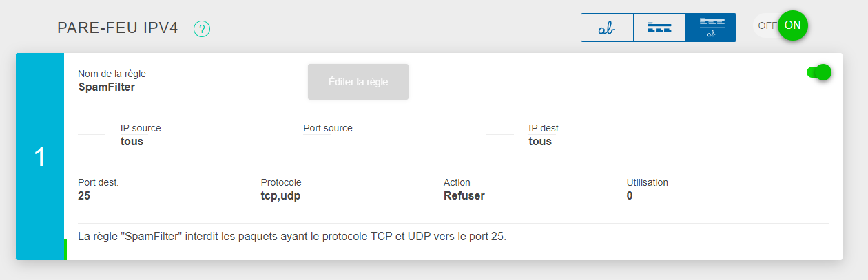The image size is (868, 280).
Task: Click the Éditer la règle button
Action: click(x=358, y=82)
